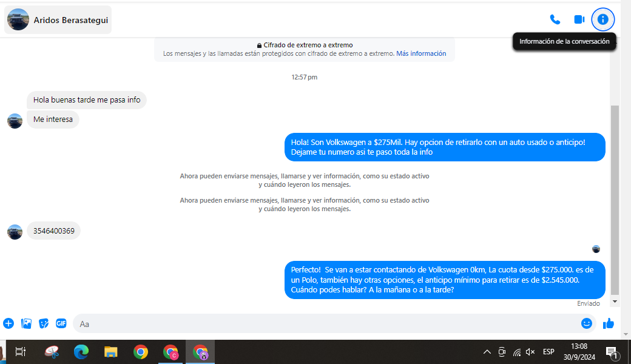The height and width of the screenshot is (364, 631).
Task: Open Microsoft Edge from the taskbar
Action: click(x=81, y=352)
